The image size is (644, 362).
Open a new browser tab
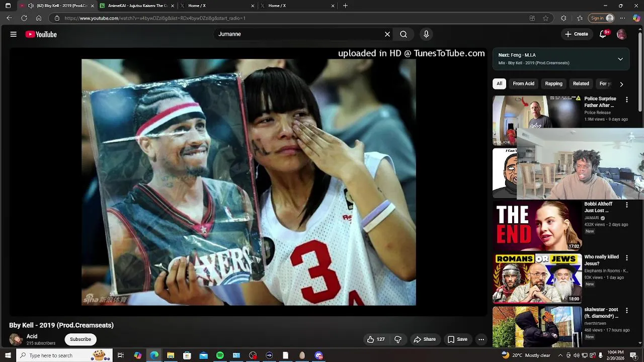click(x=345, y=6)
